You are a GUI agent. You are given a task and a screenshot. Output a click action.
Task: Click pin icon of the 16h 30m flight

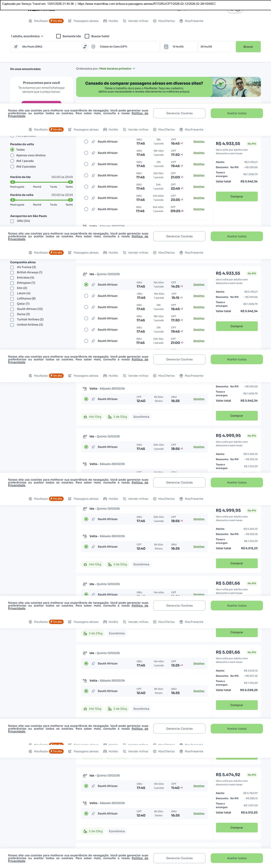pos(93,296)
